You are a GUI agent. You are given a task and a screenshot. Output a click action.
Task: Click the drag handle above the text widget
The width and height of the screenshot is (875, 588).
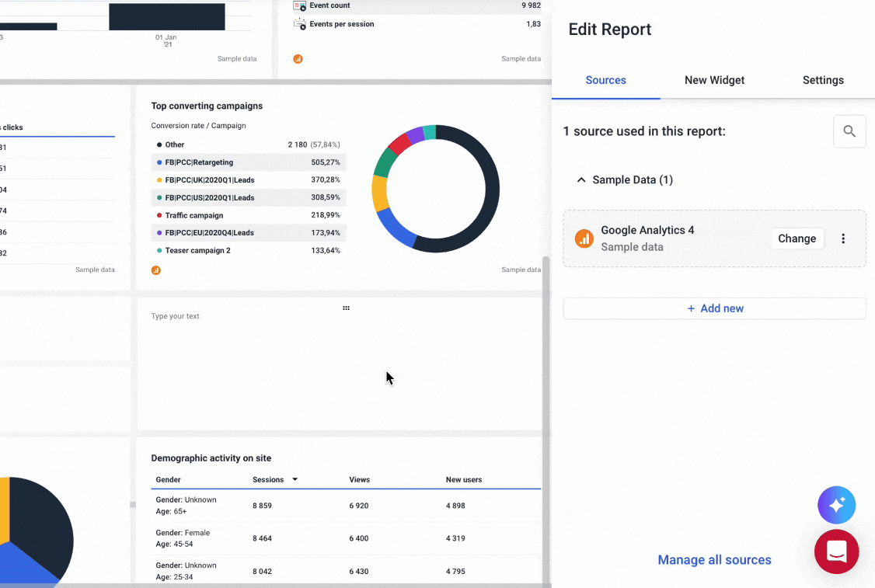346,308
